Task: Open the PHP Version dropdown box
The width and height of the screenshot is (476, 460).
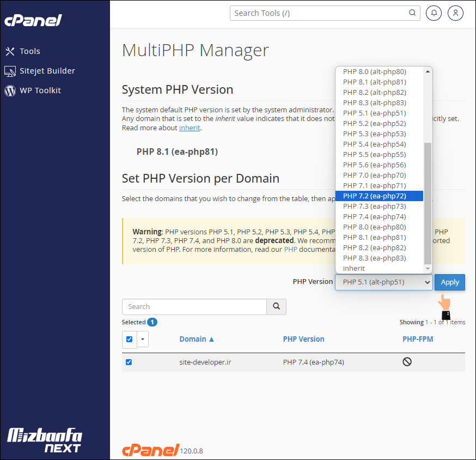Action: 383,282
